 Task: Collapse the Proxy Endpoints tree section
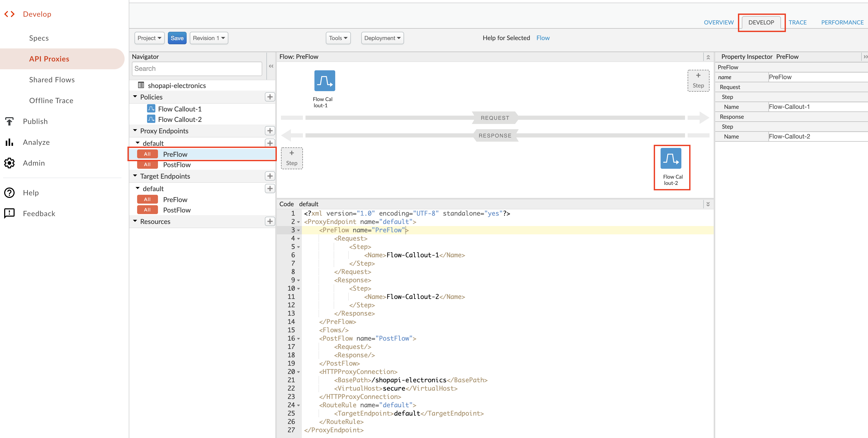point(135,130)
